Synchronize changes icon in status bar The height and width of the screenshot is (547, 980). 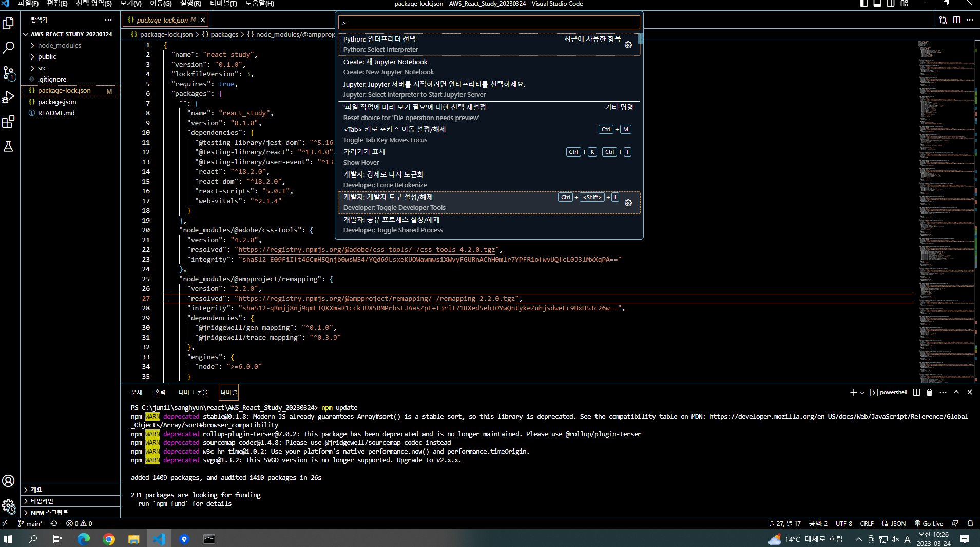(54, 523)
